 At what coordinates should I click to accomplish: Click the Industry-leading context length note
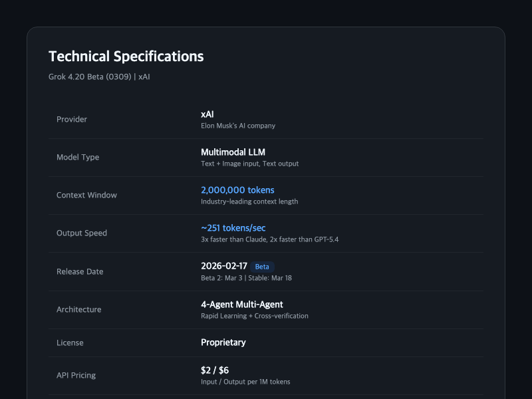(249, 201)
